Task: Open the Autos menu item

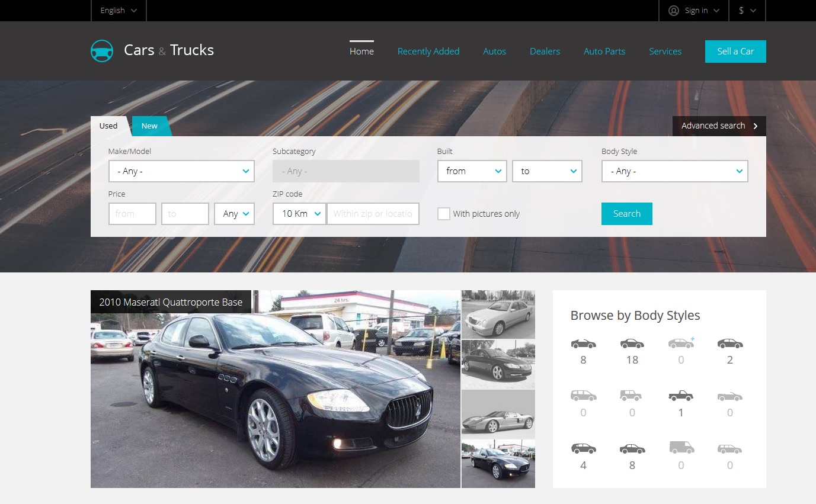Action: 495,52
